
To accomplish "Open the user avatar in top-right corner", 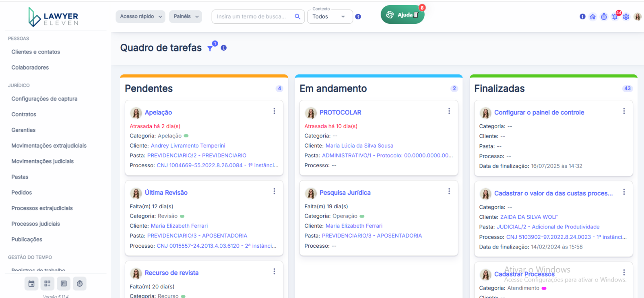I will point(638,17).
